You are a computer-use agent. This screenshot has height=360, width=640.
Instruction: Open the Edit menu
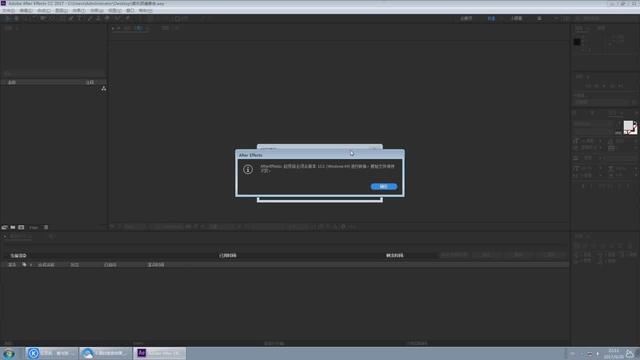click(x=26, y=11)
